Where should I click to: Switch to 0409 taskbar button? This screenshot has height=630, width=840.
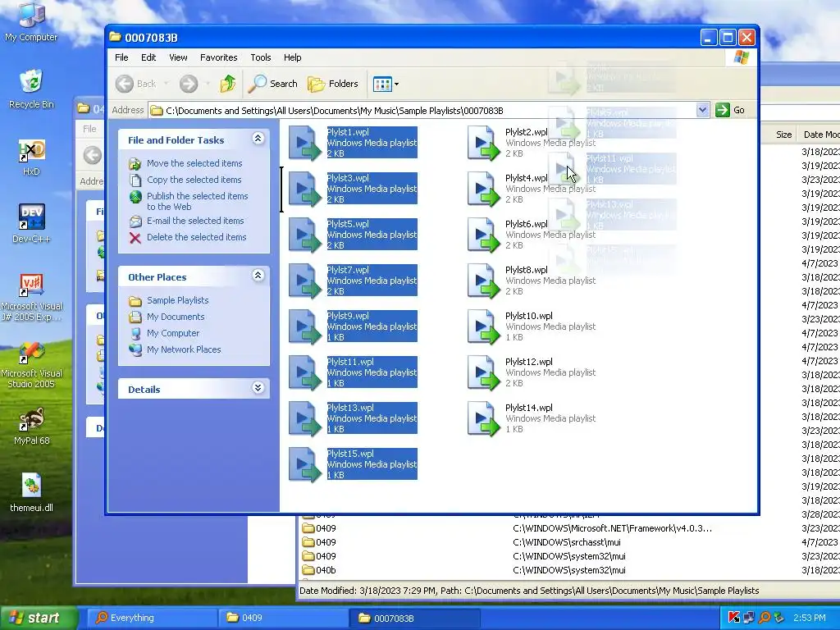(283, 618)
